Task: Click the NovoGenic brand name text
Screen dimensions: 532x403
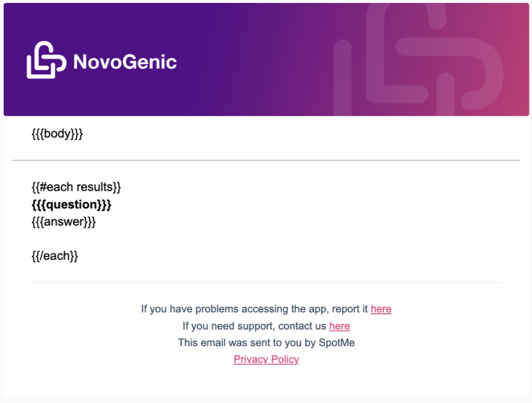Action: click(x=125, y=62)
